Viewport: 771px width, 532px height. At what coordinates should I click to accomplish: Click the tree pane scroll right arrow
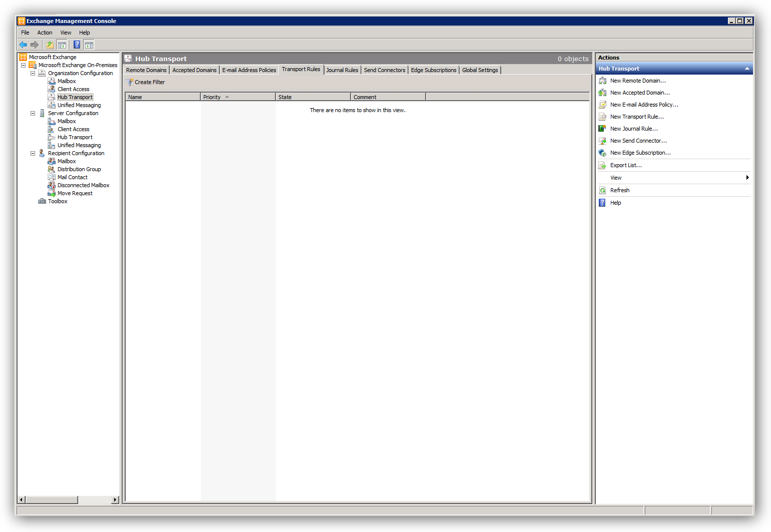tap(115, 499)
